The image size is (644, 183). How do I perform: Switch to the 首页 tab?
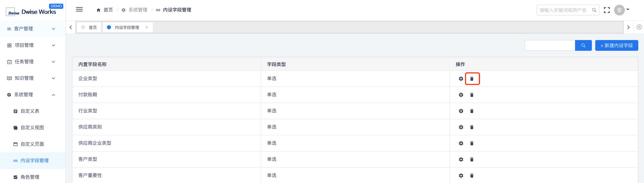click(89, 28)
